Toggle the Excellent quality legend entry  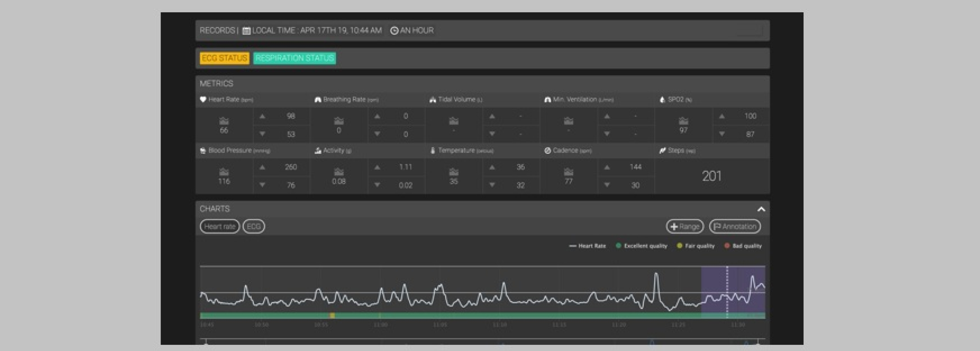(641, 246)
